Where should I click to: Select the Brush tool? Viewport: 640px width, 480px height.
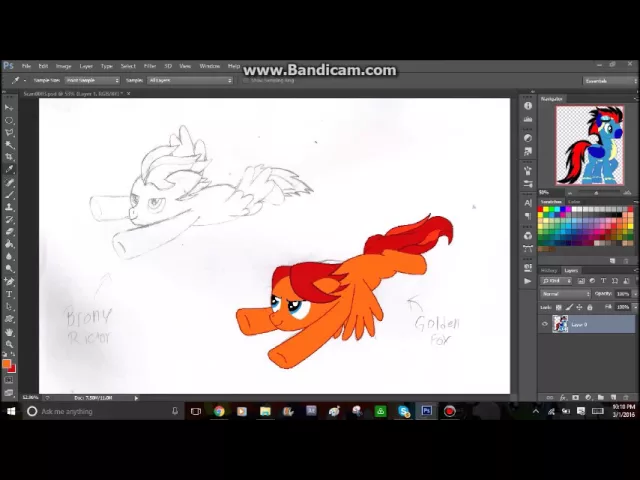(9, 195)
